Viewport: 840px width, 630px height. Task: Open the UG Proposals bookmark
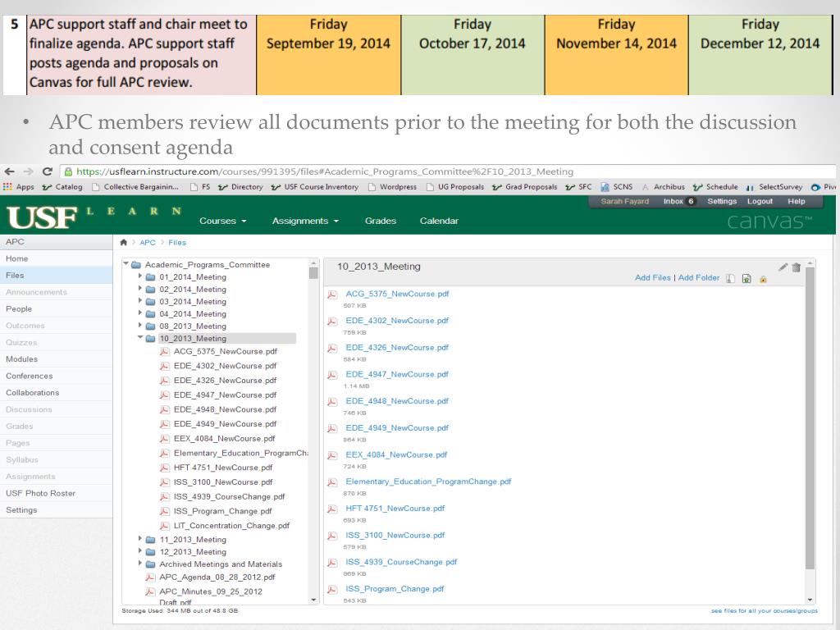click(454, 187)
